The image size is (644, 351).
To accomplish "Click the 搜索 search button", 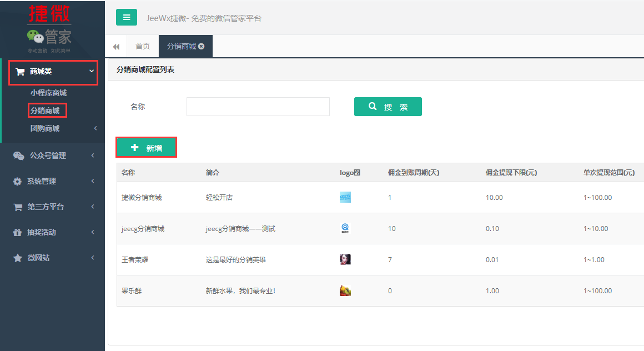I will 388,107.
